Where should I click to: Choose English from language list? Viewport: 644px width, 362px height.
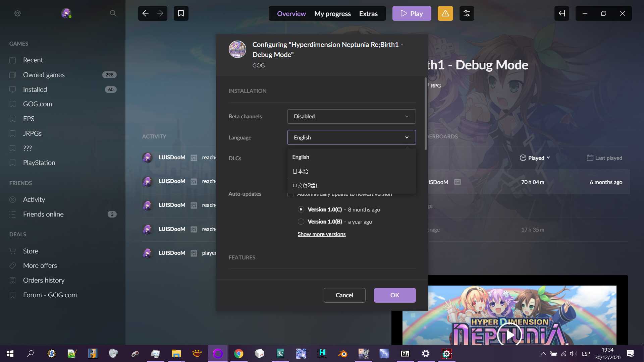point(352,157)
